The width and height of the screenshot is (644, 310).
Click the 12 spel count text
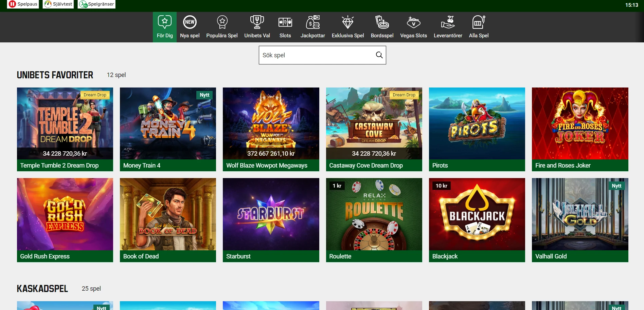[116, 75]
